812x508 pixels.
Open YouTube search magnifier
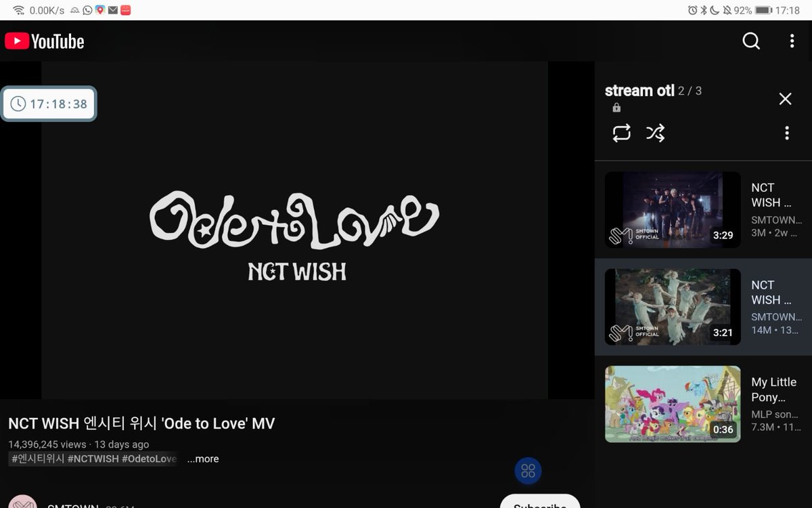tap(751, 41)
